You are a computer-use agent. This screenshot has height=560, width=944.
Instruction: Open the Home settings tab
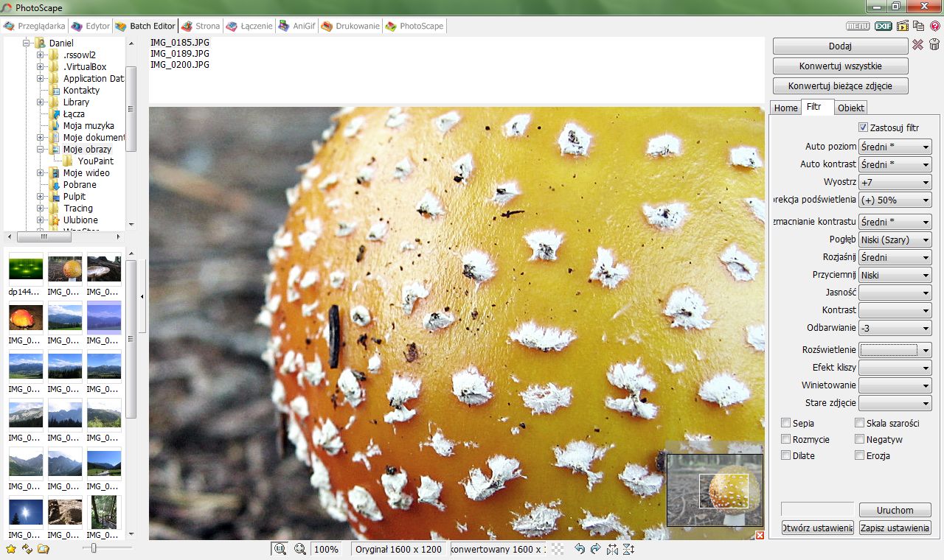785,108
